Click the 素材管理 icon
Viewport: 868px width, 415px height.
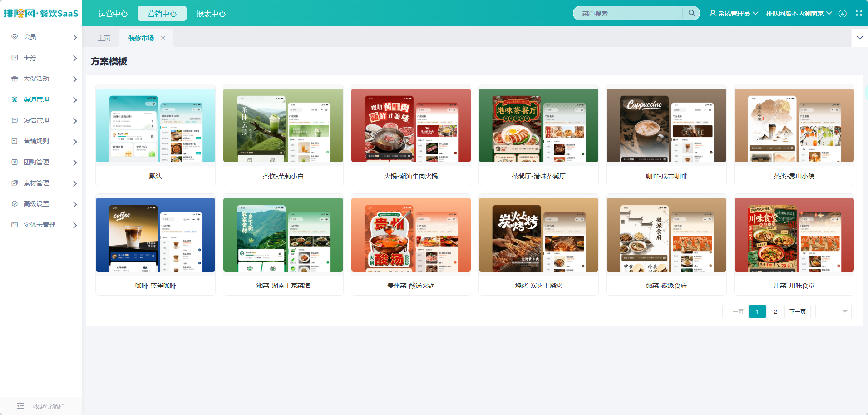click(15, 183)
